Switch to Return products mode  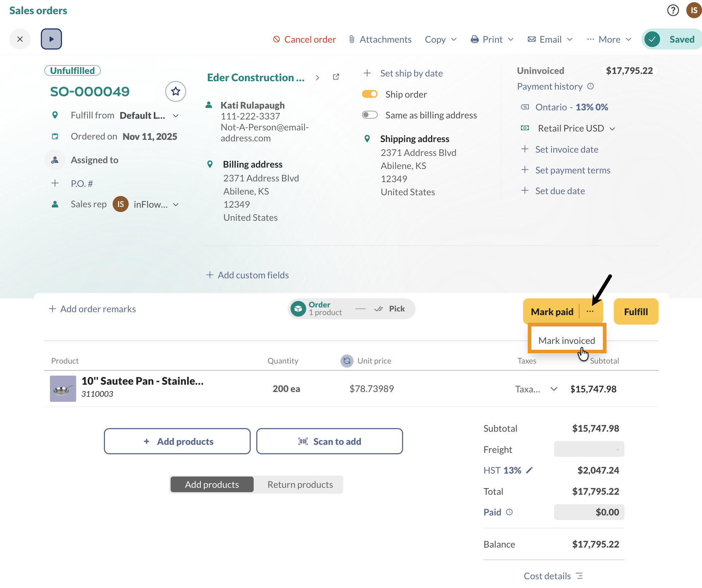point(300,485)
